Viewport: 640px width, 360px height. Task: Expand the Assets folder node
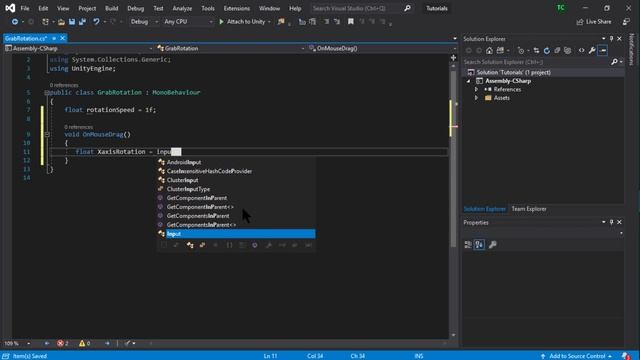[476, 98]
